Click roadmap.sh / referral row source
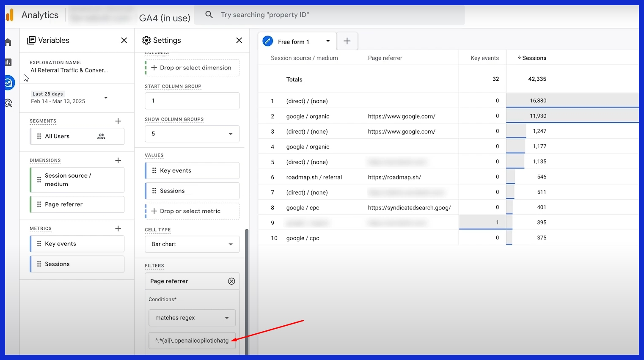This screenshot has width=644, height=360. point(314,177)
